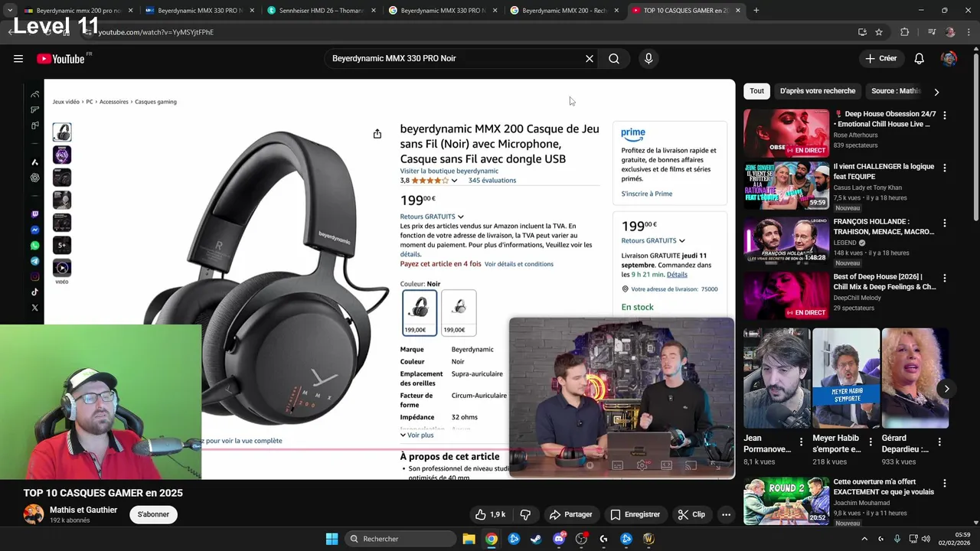Open more actions ellipsis under the video
980x551 pixels.
[x=727, y=514]
